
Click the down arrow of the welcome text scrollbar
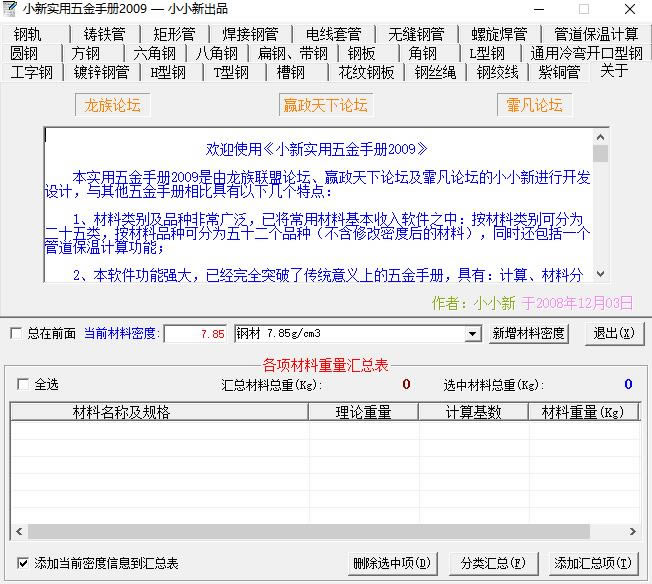pos(600,274)
